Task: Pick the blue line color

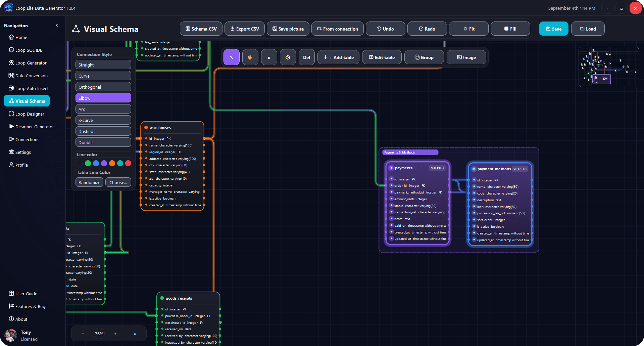Action: [x=96, y=163]
